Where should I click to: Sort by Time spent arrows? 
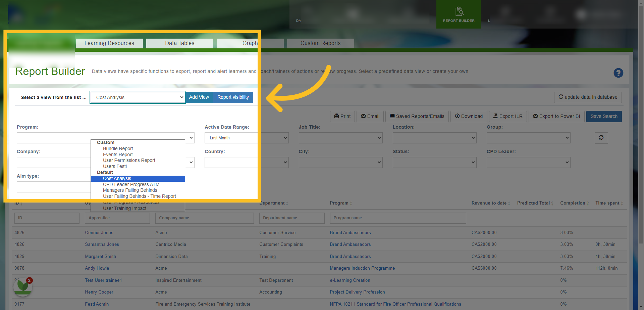[x=622, y=203]
